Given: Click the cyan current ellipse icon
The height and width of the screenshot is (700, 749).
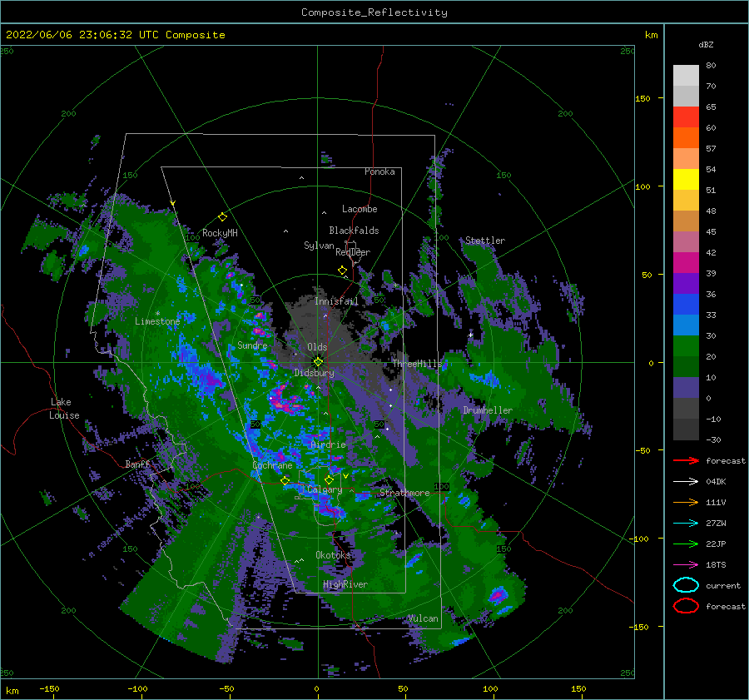Looking at the screenshot, I should coord(686,585).
